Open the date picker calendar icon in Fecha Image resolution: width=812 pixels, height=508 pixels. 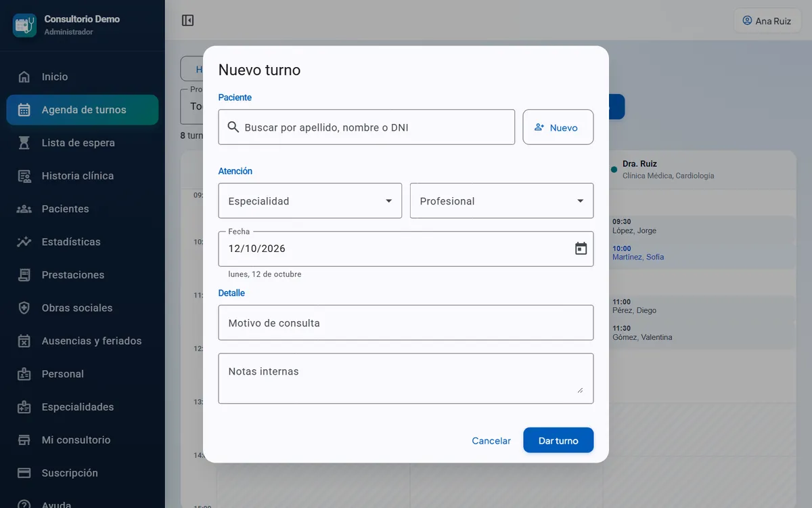pos(581,249)
